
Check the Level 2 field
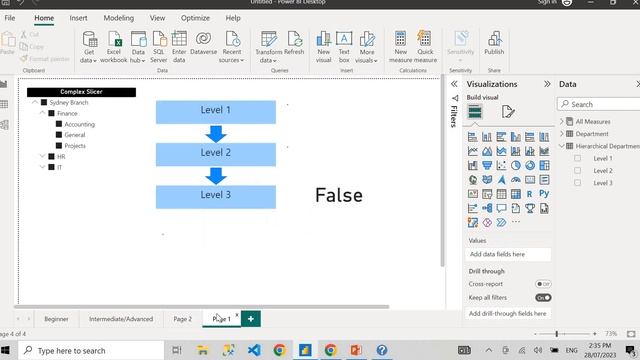(x=578, y=171)
